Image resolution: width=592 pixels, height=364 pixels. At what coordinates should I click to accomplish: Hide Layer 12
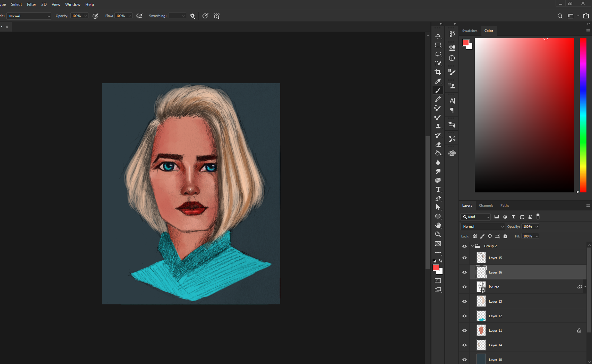(x=464, y=316)
